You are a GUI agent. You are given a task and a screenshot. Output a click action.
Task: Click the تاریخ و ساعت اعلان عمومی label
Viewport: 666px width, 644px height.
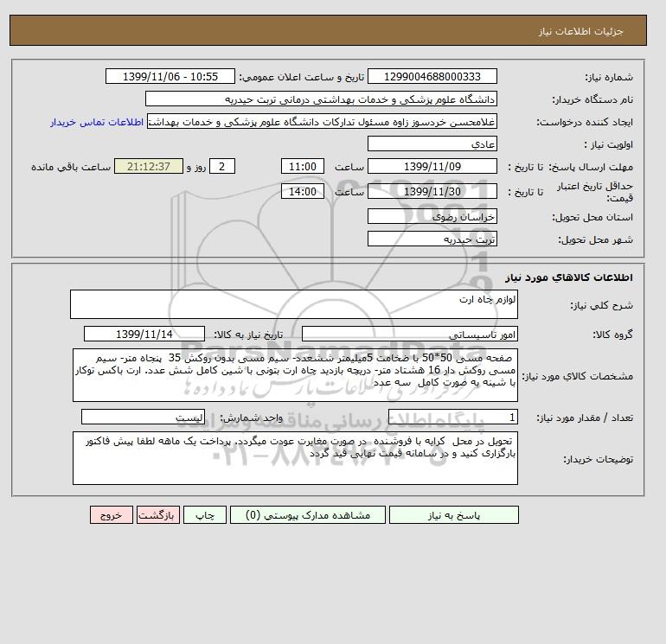302,77
